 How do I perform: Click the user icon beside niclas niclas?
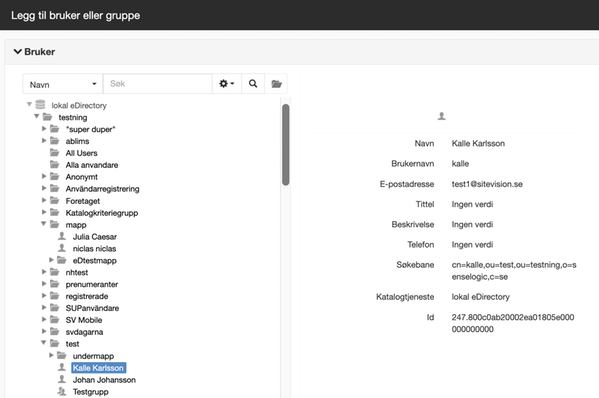click(x=62, y=248)
